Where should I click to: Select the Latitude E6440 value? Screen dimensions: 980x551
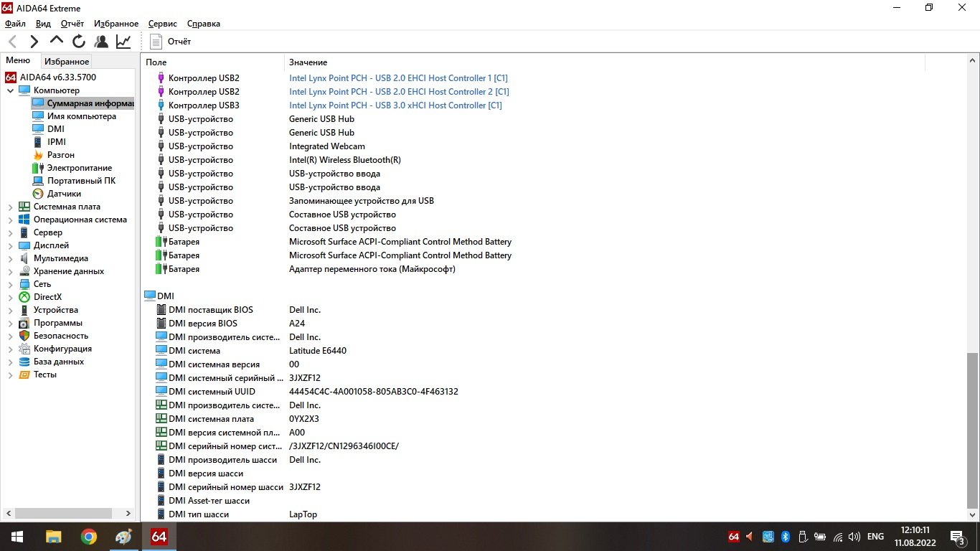point(318,351)
